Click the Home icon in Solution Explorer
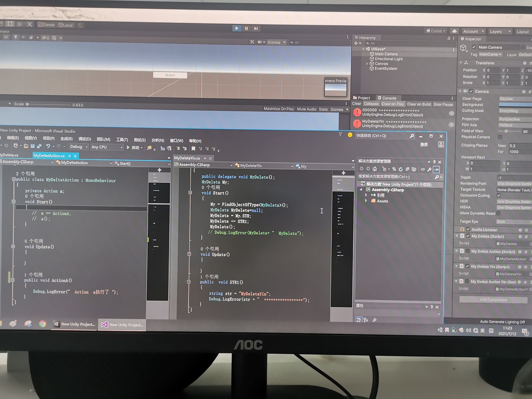Viewport: 532px width, 399px height. (374, 169)
